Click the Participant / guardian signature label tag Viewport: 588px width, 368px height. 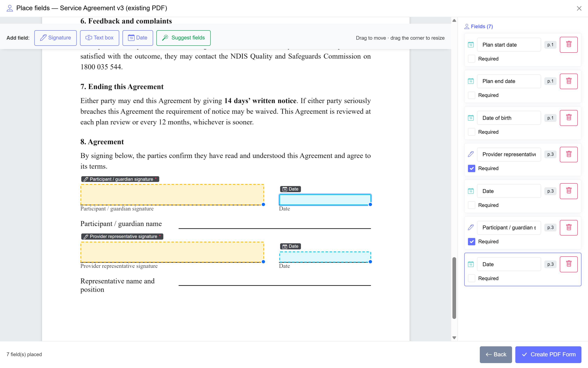point(120,179)
